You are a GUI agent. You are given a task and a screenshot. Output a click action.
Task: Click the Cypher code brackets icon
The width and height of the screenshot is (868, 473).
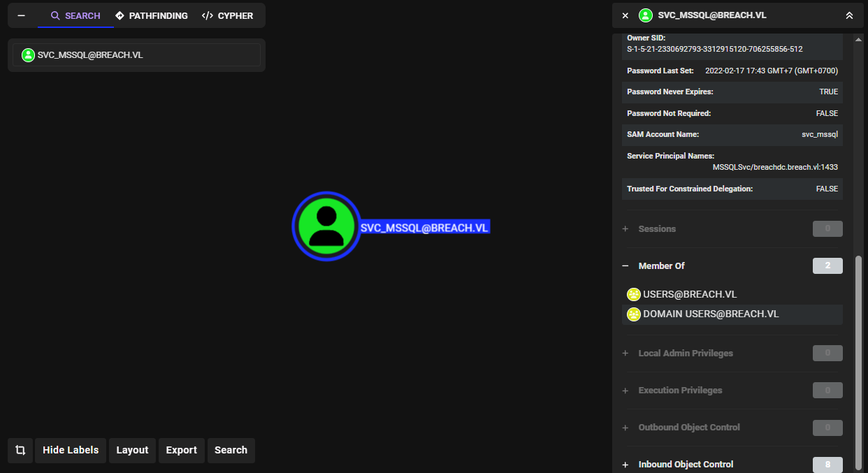tap(208, 15)
